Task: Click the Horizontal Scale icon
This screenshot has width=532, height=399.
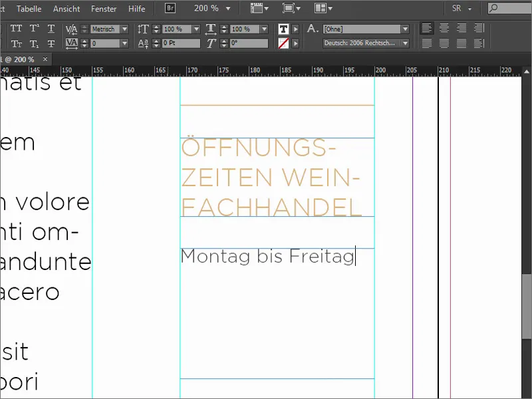Action: [211, 29]
